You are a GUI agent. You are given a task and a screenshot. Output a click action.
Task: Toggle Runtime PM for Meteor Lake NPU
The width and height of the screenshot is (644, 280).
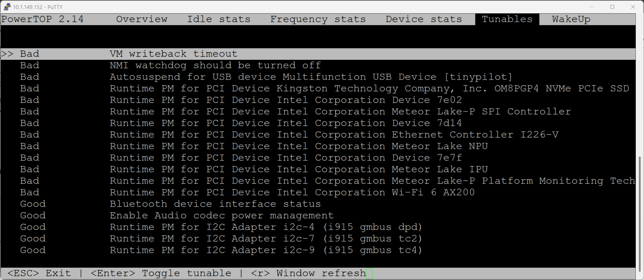298,146
